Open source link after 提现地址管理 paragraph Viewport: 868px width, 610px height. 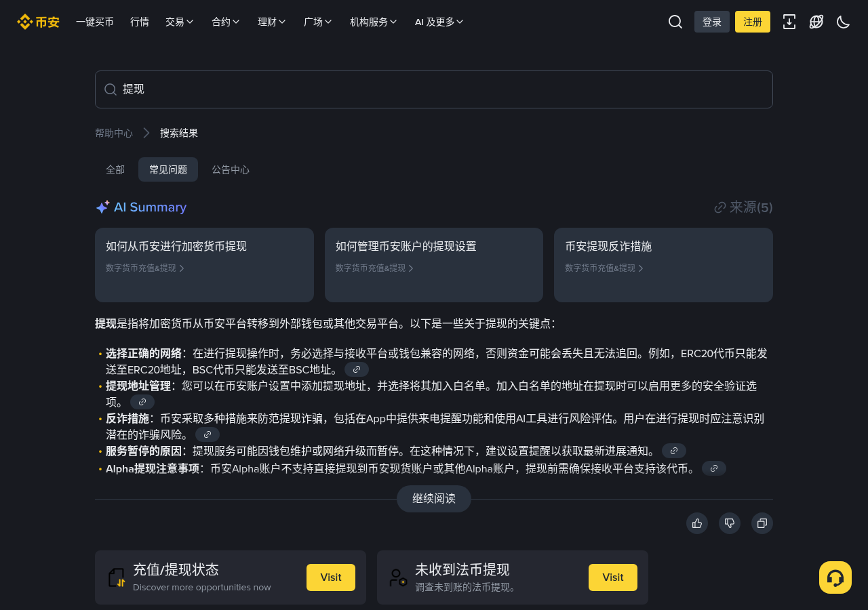coord(142,402)
